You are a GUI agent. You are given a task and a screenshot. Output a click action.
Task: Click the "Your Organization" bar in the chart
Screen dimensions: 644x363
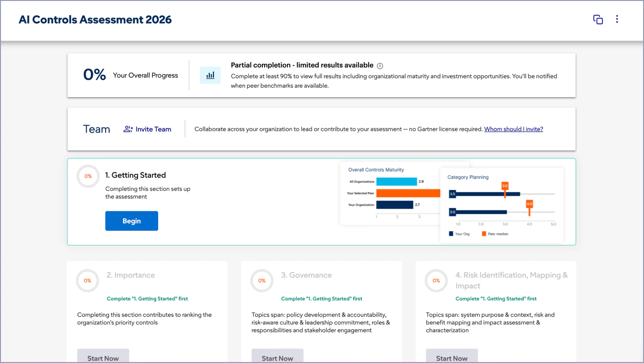coord(394,205)
